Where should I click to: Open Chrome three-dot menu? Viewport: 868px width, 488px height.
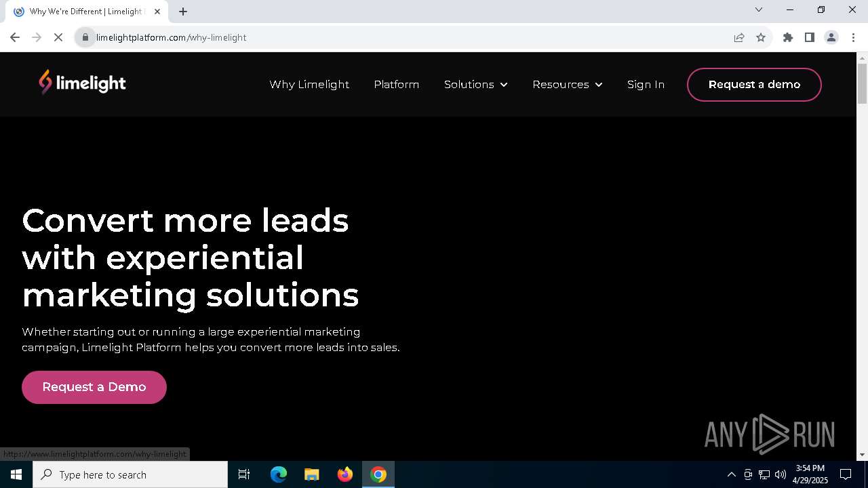pyautogui.click(x=853, y=37)
